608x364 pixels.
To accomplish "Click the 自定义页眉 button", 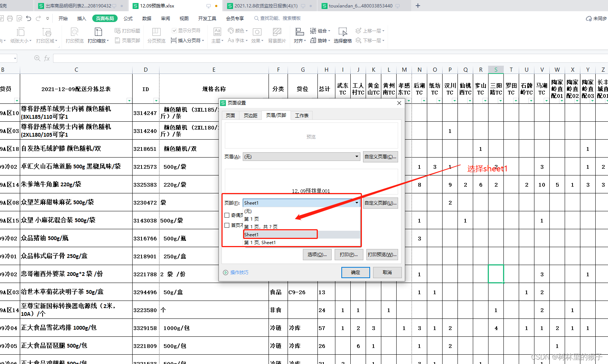I will 380,156.
